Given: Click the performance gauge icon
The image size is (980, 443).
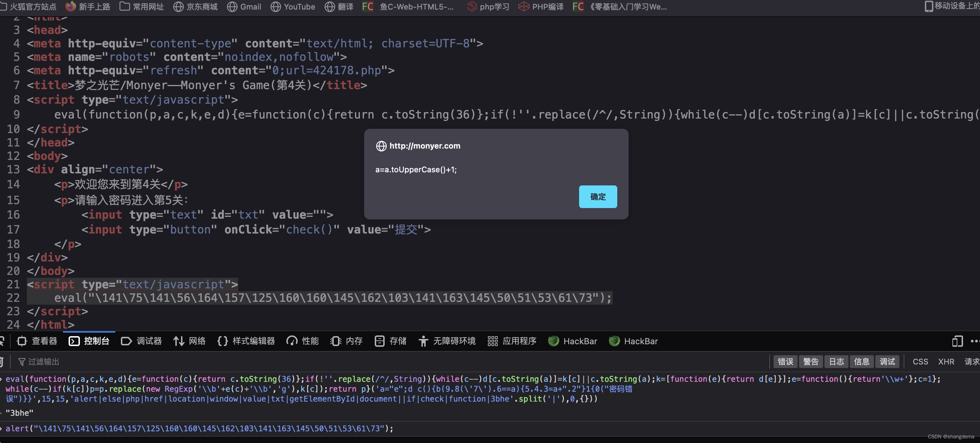Looking at the screenshot, I should click(292, 341).
